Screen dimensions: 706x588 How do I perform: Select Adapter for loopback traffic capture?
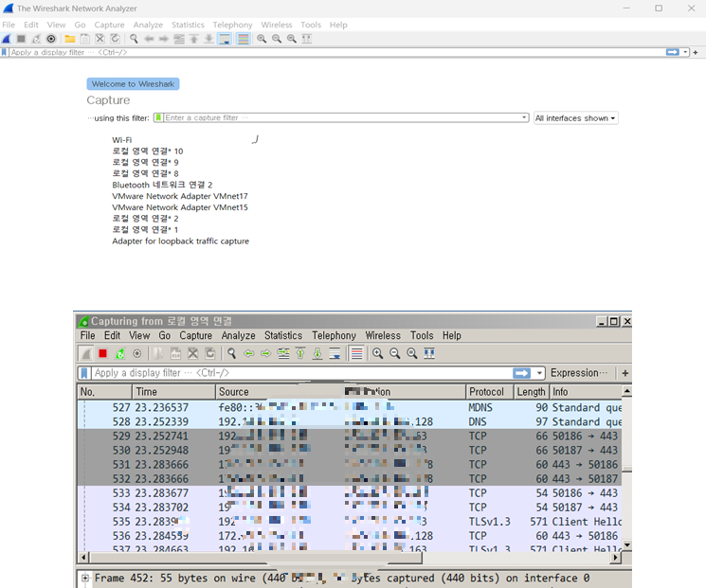[x=181, y=241]
